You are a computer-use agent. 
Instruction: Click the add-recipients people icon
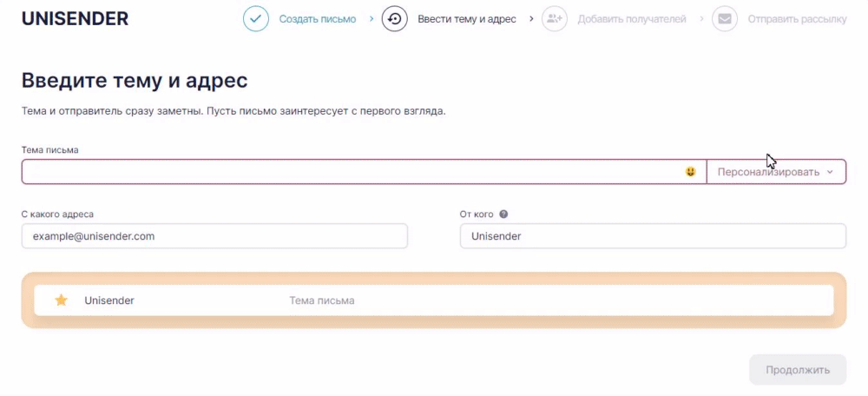[555, 19]
